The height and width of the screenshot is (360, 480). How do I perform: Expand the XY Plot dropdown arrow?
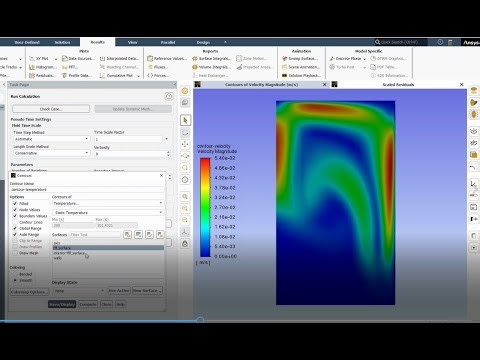[56, 59]
